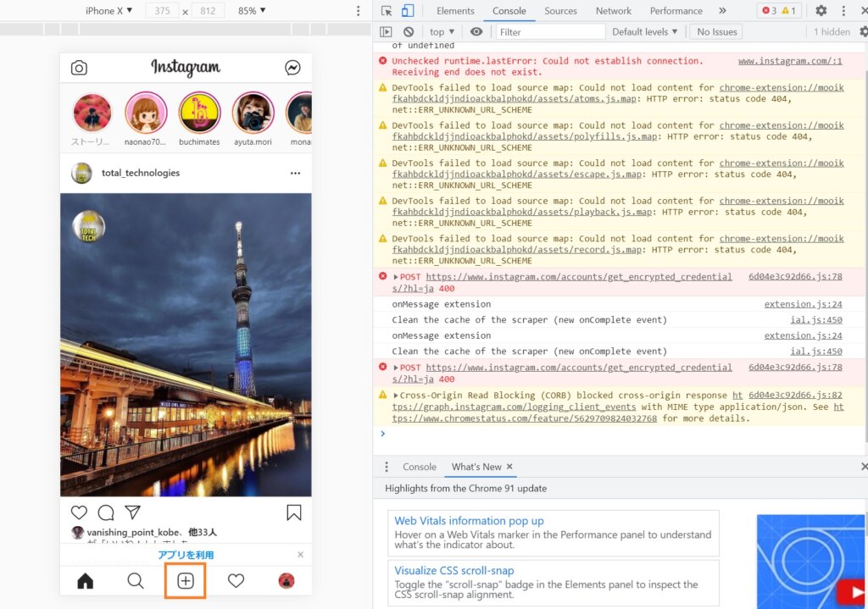The width and height of the screenshot is (868, 609).
Task: Switch to the Network tab
Action: [614, 10]
